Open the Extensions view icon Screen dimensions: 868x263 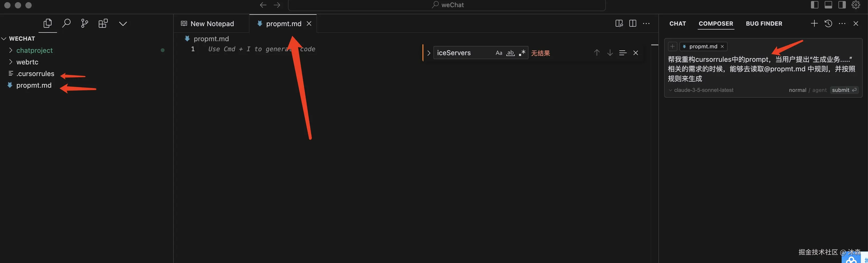point(103,23)
